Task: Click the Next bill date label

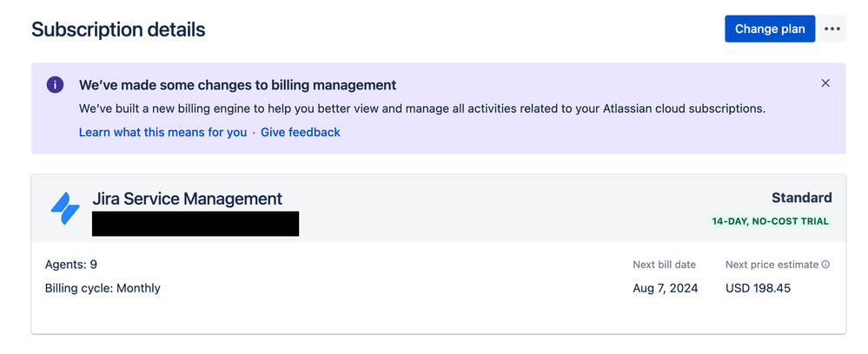Action: pos(665,265)
